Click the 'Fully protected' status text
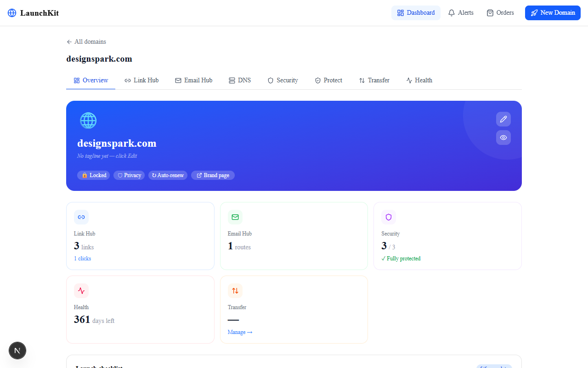588x368 pixels. (401, 259)
